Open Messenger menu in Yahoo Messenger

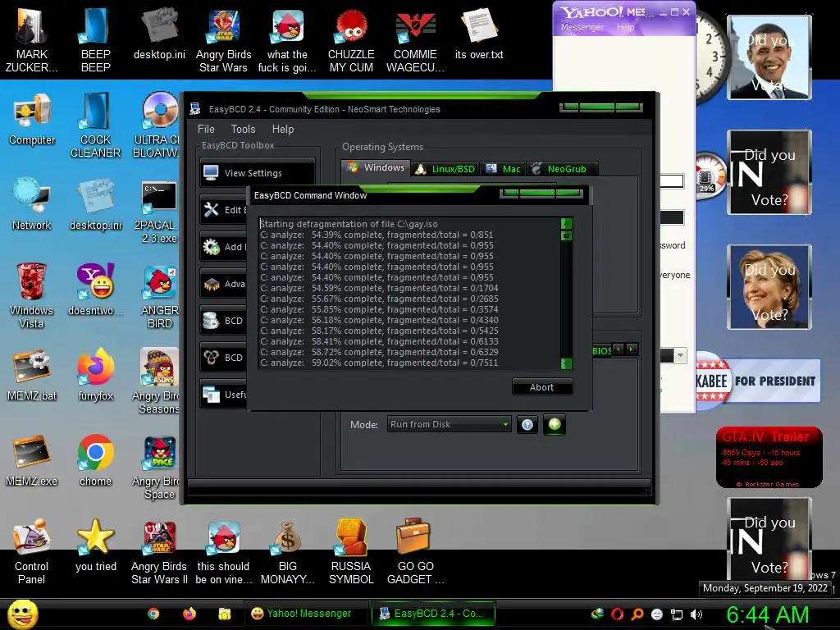click(x=582, y=27)
